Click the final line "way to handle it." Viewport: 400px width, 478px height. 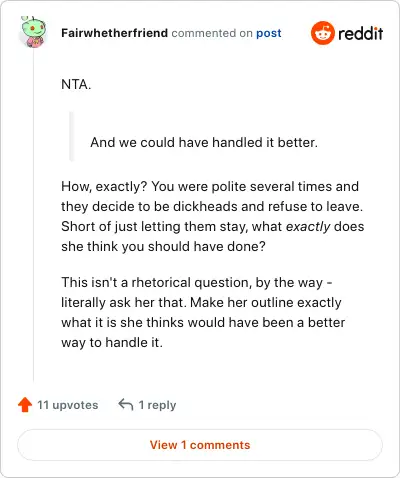coord(112,343)
